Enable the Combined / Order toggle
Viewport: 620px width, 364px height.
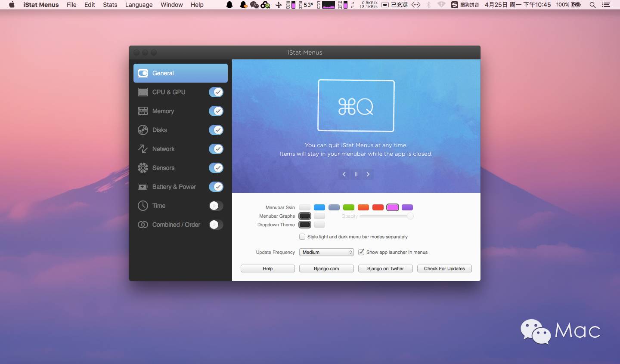[216, 225]
